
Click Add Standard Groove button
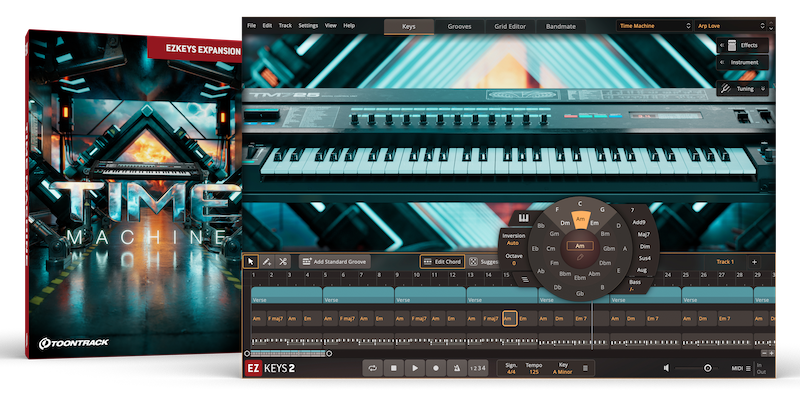tap(334, 261)
